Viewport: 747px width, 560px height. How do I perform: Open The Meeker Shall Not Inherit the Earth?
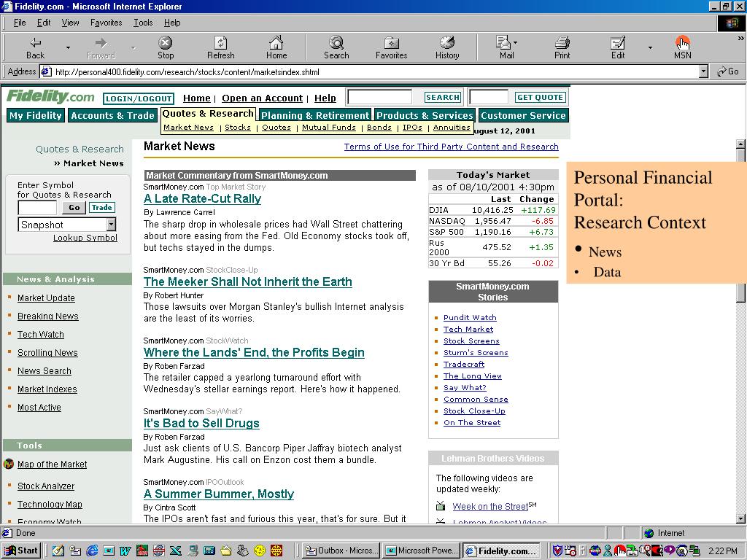pyautogui.click(x=248, y=281)
